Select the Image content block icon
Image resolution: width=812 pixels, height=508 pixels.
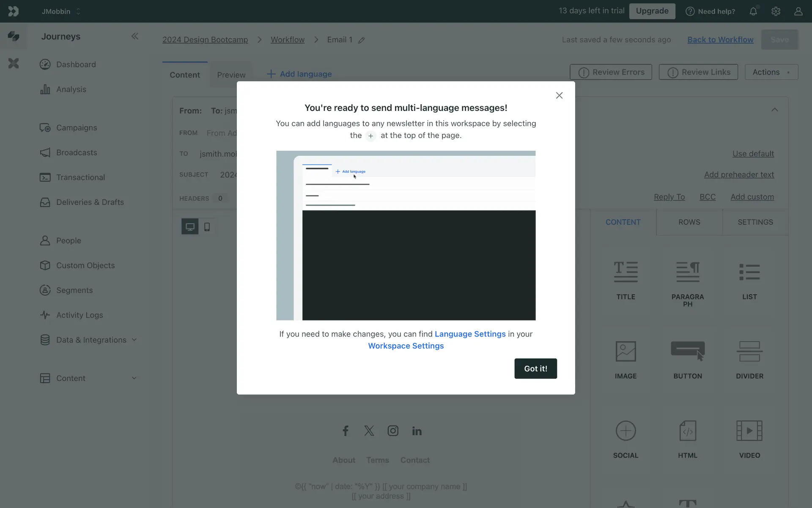[x=625, y=352]
